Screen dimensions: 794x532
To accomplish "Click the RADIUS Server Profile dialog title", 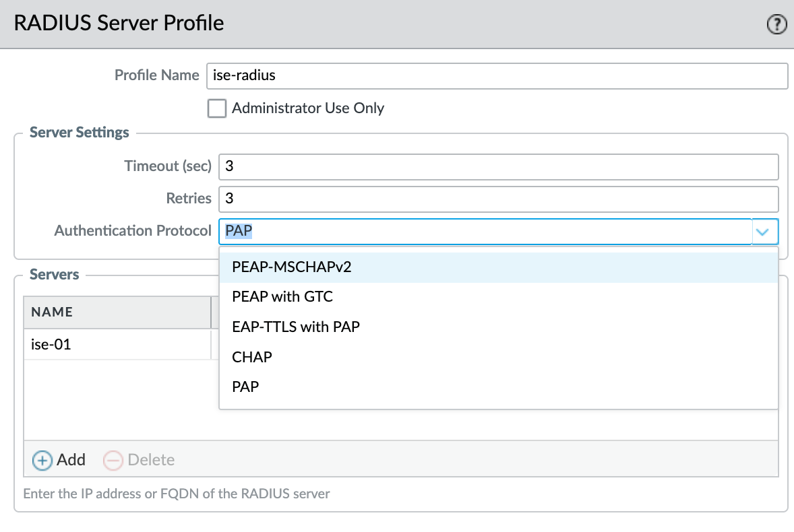I will point(119,24).
